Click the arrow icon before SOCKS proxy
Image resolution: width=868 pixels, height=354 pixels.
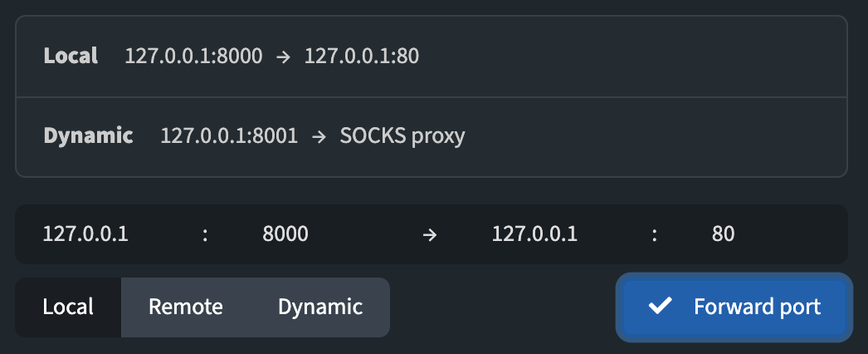point(319,136)
